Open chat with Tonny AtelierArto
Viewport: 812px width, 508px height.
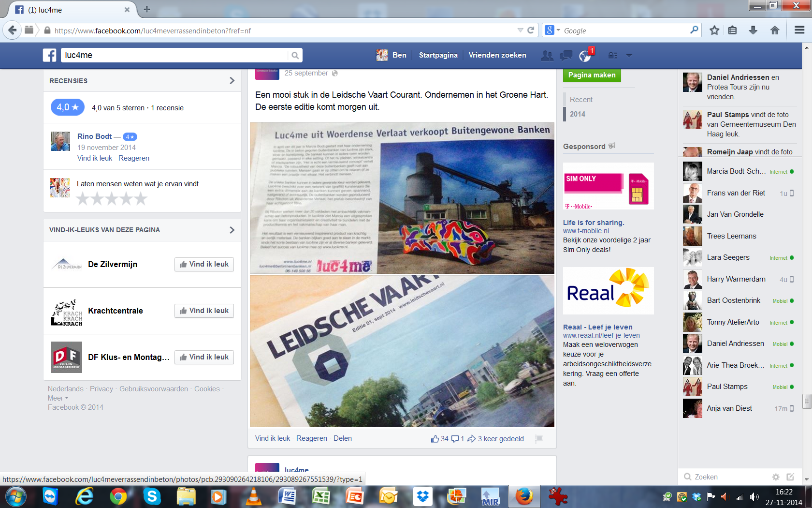[x=739, y=322]
